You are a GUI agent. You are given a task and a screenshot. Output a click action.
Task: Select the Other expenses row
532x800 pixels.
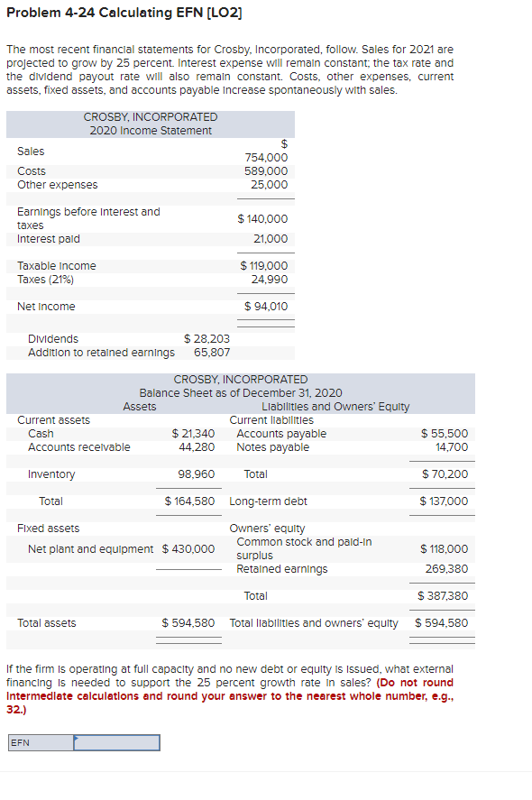click(x=56, y=184)
